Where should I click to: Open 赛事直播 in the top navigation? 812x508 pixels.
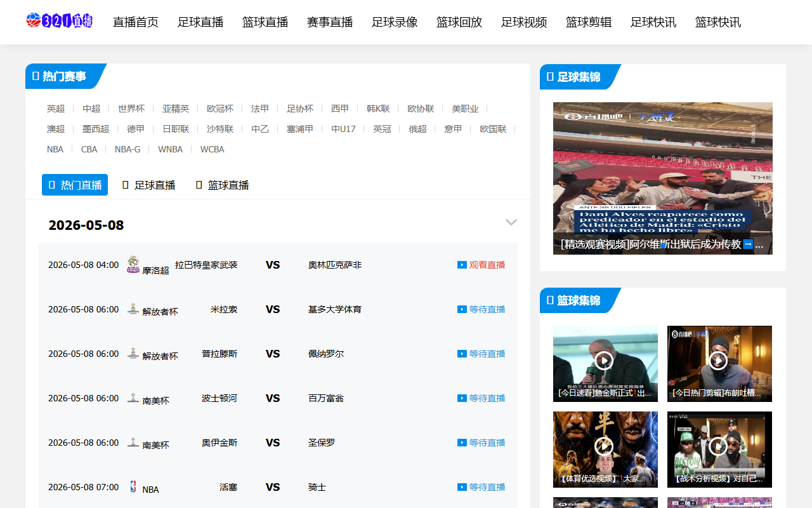point(330,22)
